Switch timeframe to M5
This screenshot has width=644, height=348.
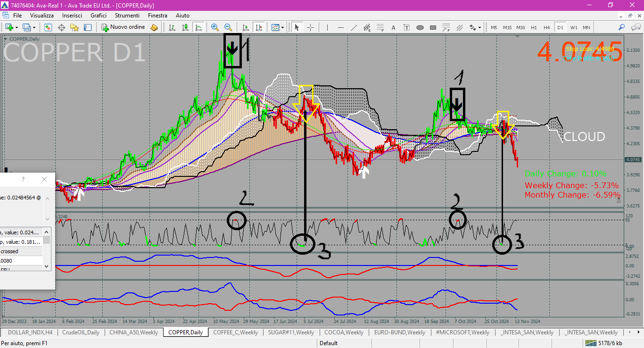point(494,27)
